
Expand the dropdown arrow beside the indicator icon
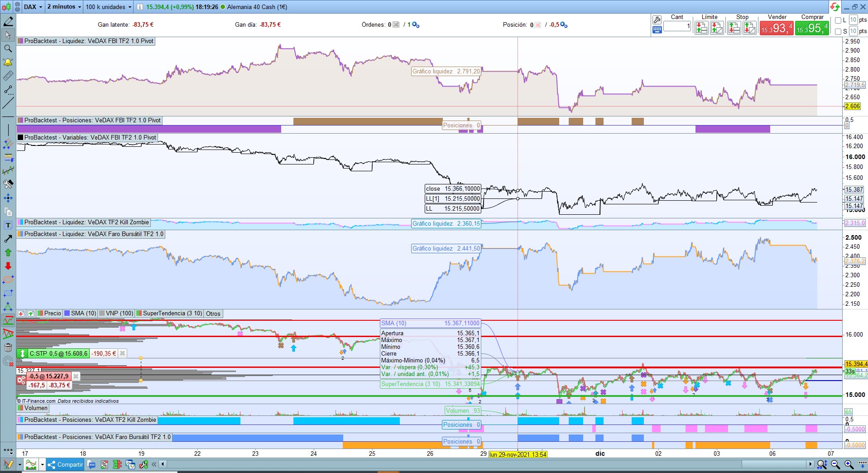coord(42,464)
